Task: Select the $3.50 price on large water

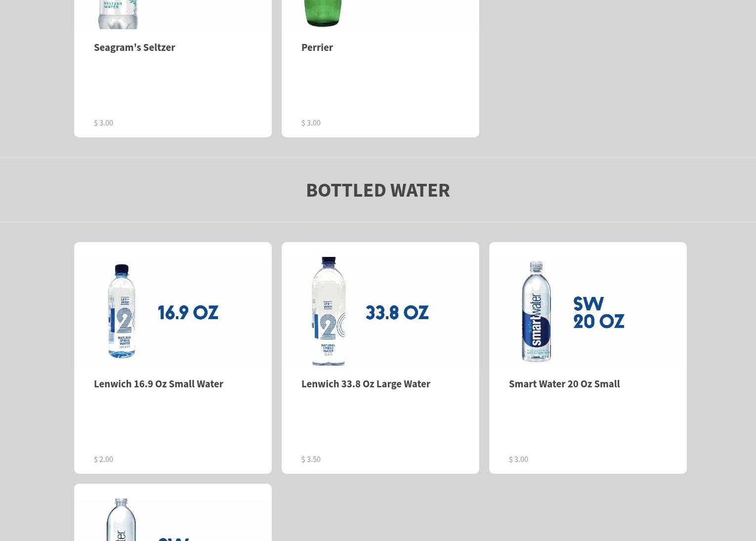Action: click(x=311, y=459)
